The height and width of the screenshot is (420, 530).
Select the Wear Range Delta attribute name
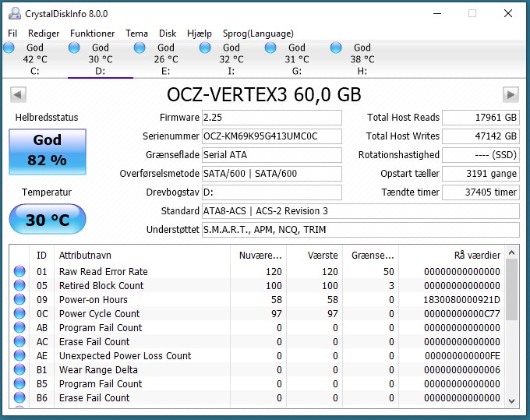[x=98, y=370]
